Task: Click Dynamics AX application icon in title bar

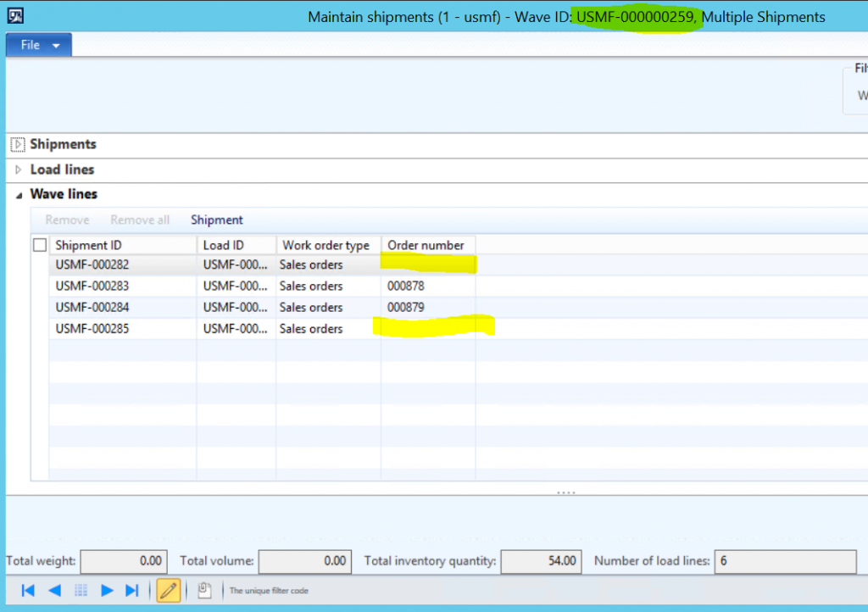Action: 16,16
